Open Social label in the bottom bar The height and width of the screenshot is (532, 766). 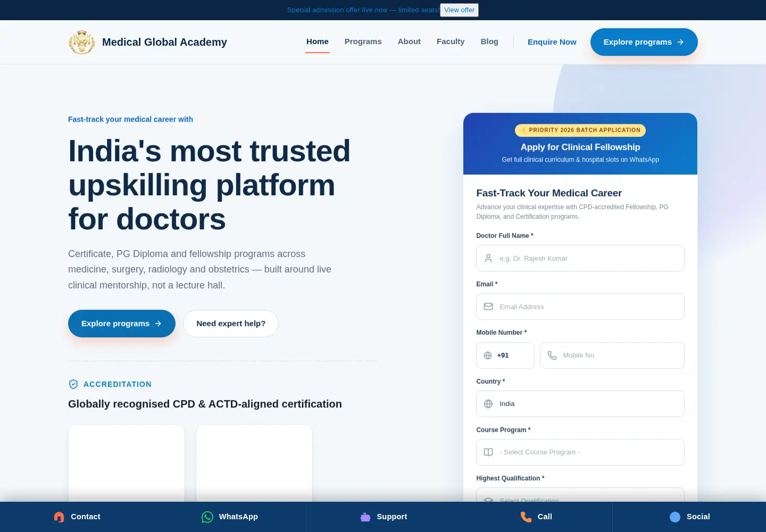pyautogui.click(x=698, y=517)
